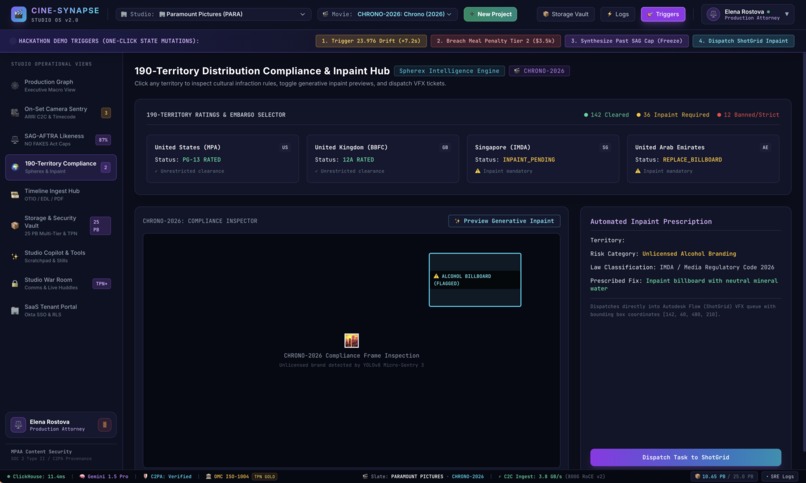The width and height of the screenshot is (806, 483).
Task: Open Logs from the top bar
Action: point(618,14)
